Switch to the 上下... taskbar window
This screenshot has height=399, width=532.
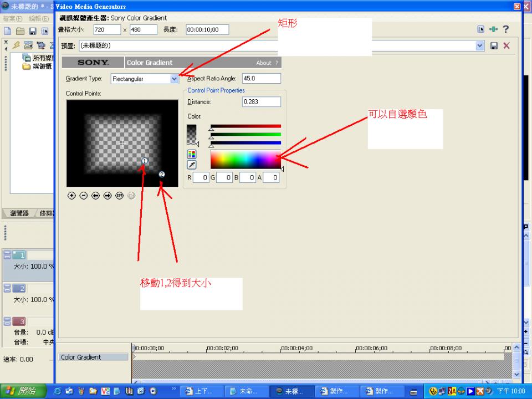[202, 391]
